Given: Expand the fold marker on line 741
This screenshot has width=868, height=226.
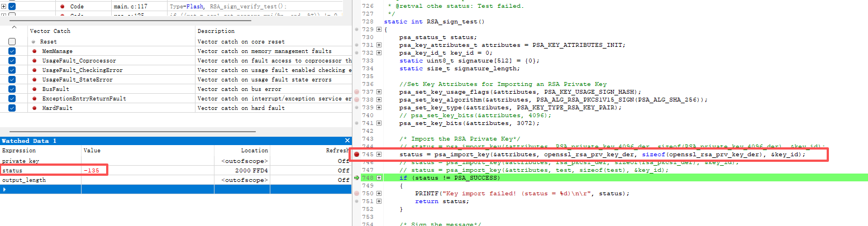Looking at the screenshot, I should (x=379, y=123).
